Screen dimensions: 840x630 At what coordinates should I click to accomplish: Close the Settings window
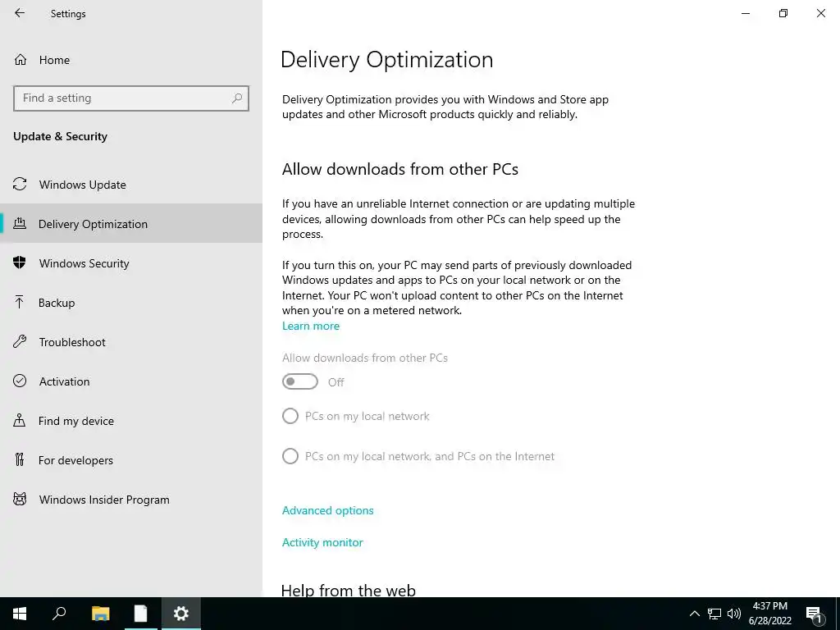[820, 13]
